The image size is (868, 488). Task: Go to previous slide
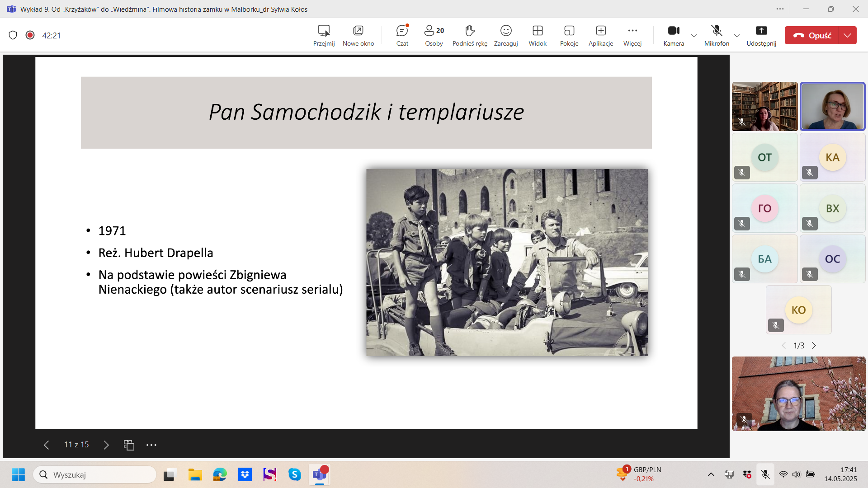coord(46,445)
